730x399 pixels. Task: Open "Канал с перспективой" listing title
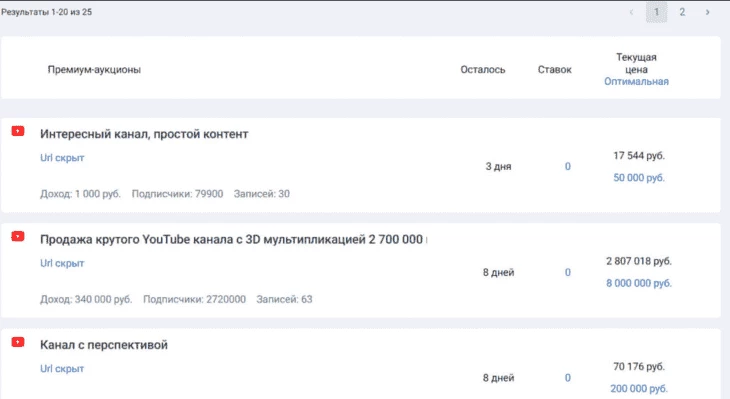point(104,345)
